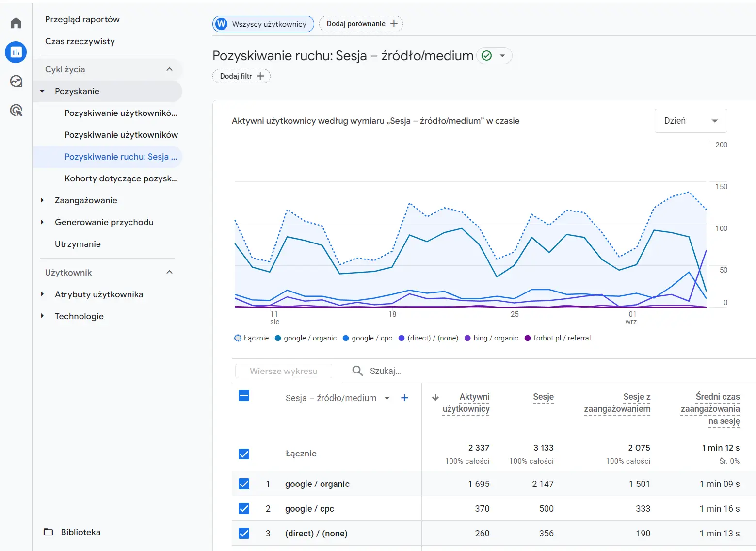Click the Łącznie legend swatch
The height and width of the screenshot is (551, 756).
click(238, 338)
